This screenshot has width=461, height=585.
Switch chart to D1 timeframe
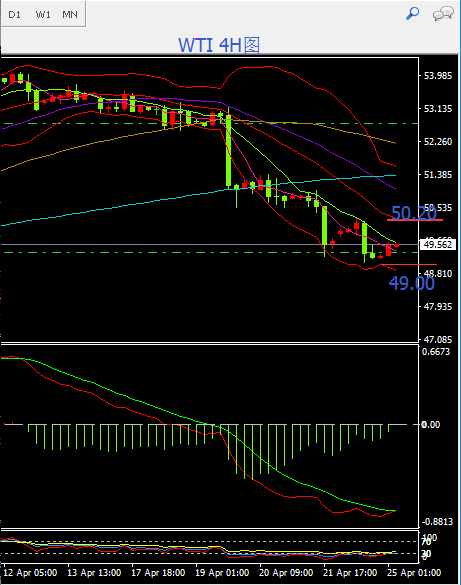pyautogui.click(x=15, y=15)
